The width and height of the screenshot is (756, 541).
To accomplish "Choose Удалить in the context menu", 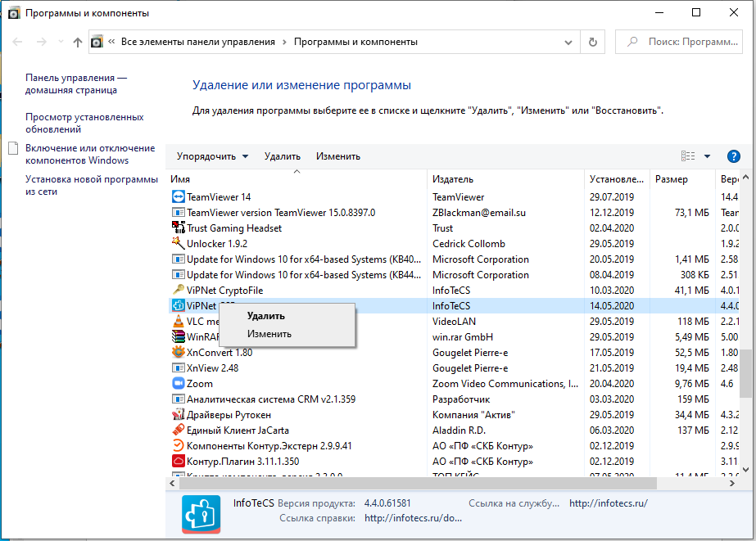I will click(x=265, y=316).
